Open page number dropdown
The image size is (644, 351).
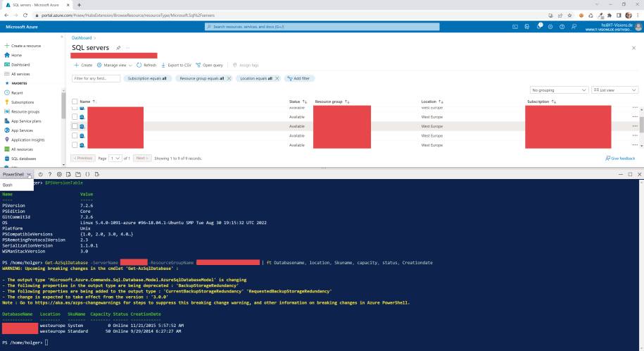pos(115,159)
